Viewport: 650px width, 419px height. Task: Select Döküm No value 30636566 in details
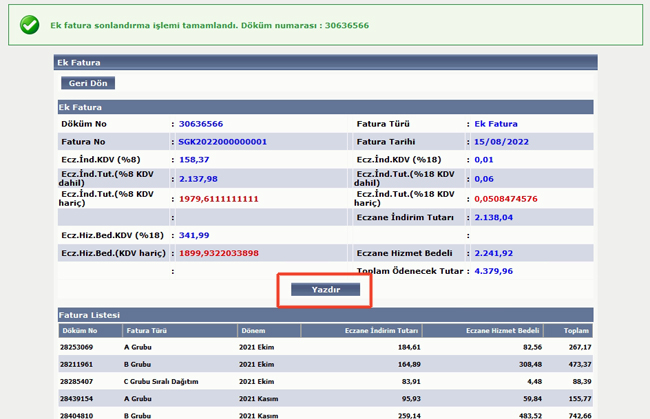pos(201,124)
